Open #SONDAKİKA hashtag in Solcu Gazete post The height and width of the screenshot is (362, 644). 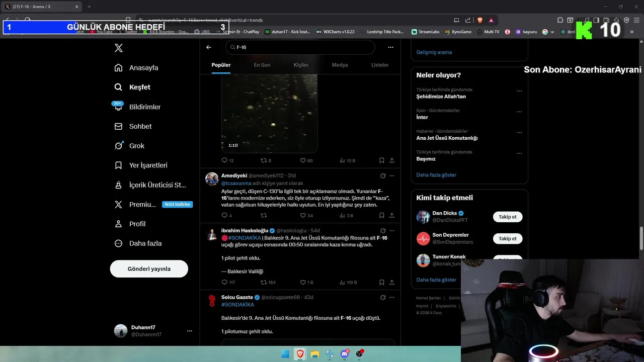point(237,305)
